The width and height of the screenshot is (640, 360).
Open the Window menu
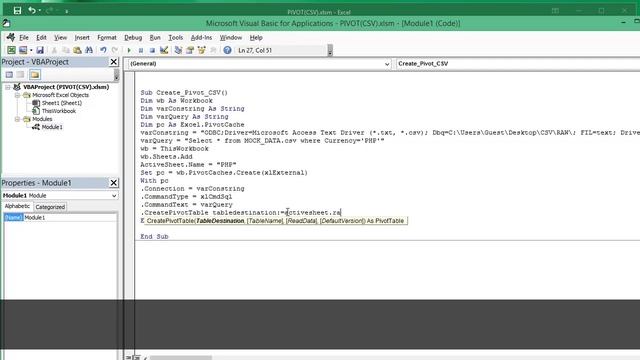coord(231,38)
